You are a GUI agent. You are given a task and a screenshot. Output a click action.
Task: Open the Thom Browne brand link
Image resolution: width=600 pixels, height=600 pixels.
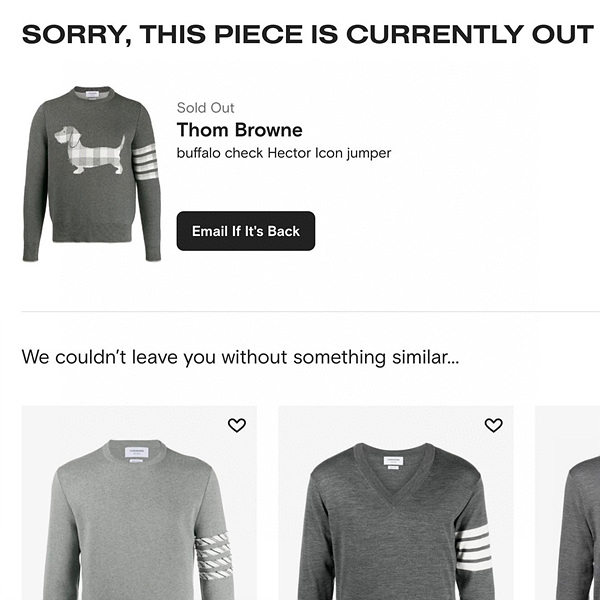tap(239, 131)
